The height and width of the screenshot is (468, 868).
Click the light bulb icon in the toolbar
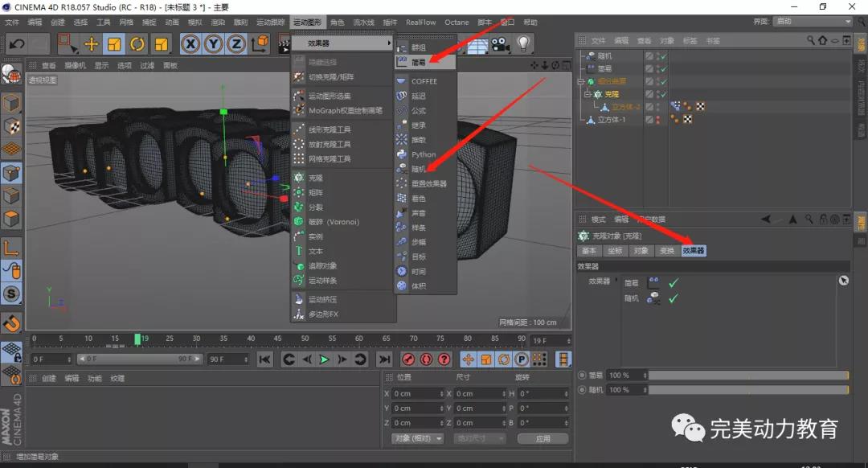524,43
